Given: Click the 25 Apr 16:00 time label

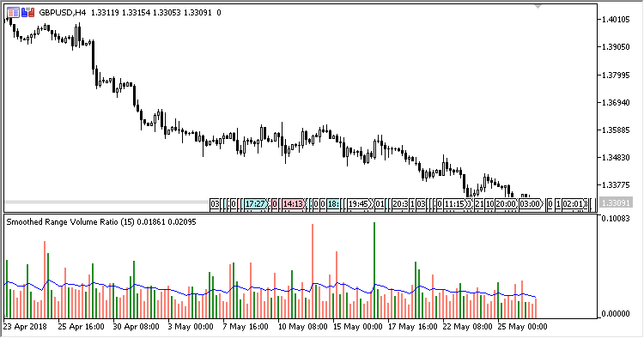Looking at the screenshot, I should tap(81, 327).
